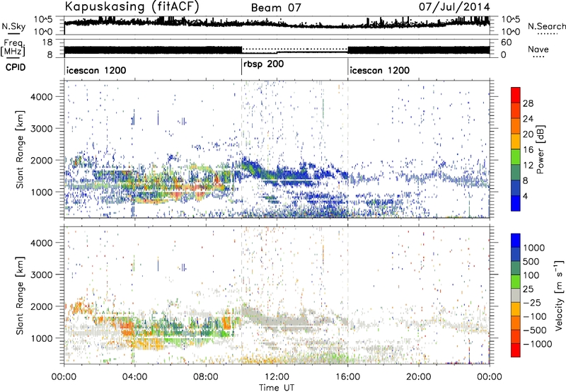Click the orange velocity patch near 2000 km
Screen dimensions: 566x392
80,308
